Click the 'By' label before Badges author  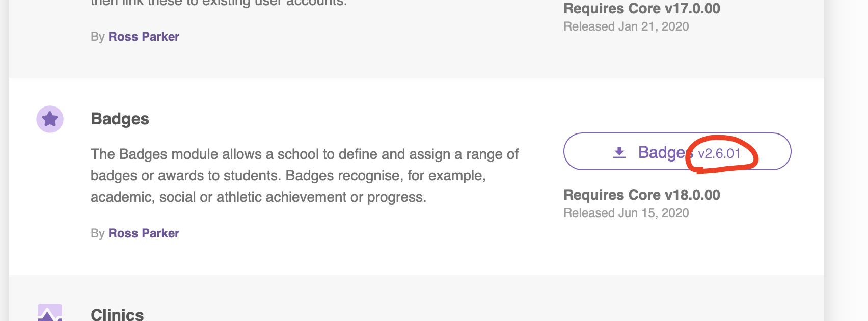98,234
